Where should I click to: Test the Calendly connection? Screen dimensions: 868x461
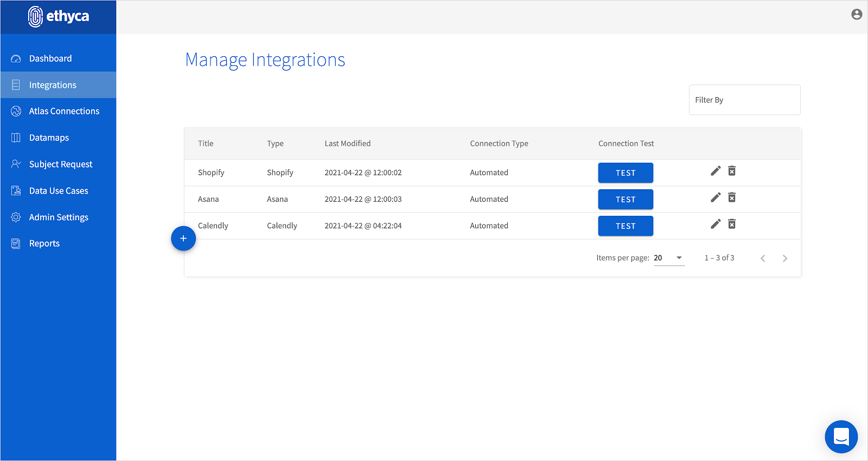(x=626, y=226)
